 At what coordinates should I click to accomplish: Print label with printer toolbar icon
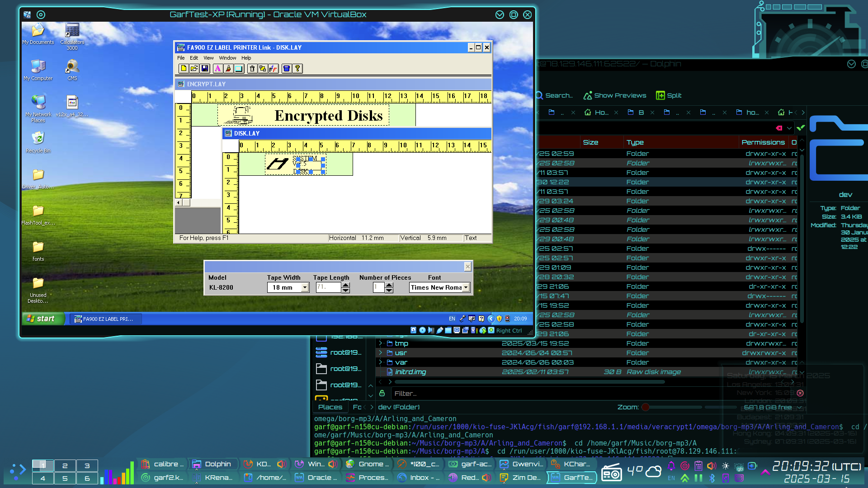[x=287, y=69]
